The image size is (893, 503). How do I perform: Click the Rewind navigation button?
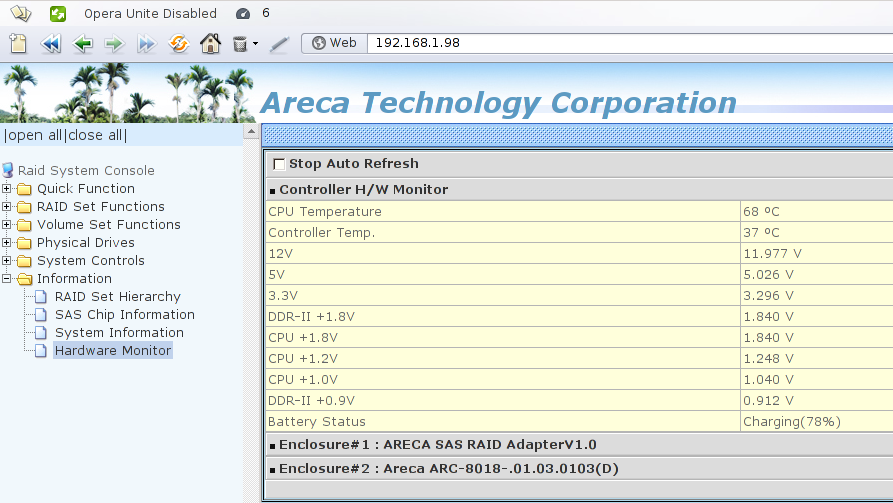51,43
